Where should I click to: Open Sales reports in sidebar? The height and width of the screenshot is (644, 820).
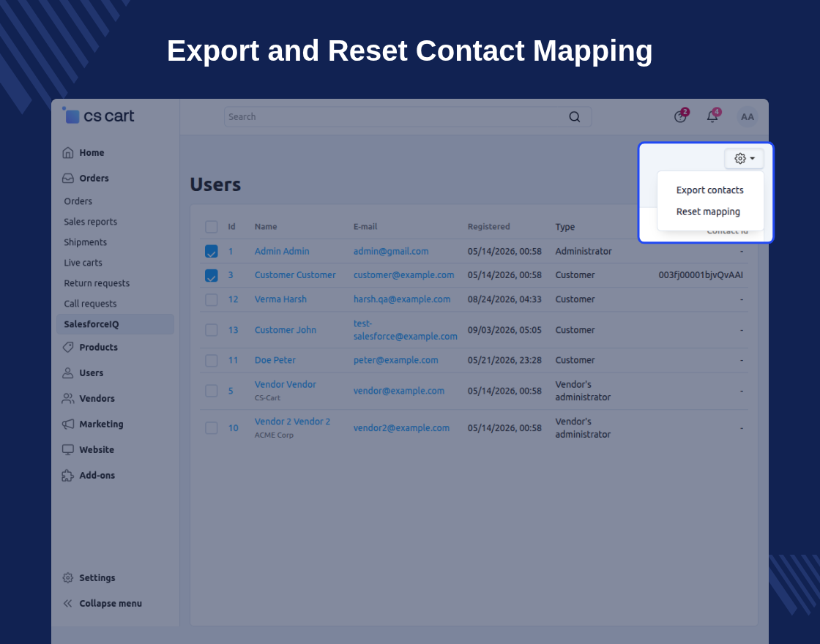pos(91,222)
